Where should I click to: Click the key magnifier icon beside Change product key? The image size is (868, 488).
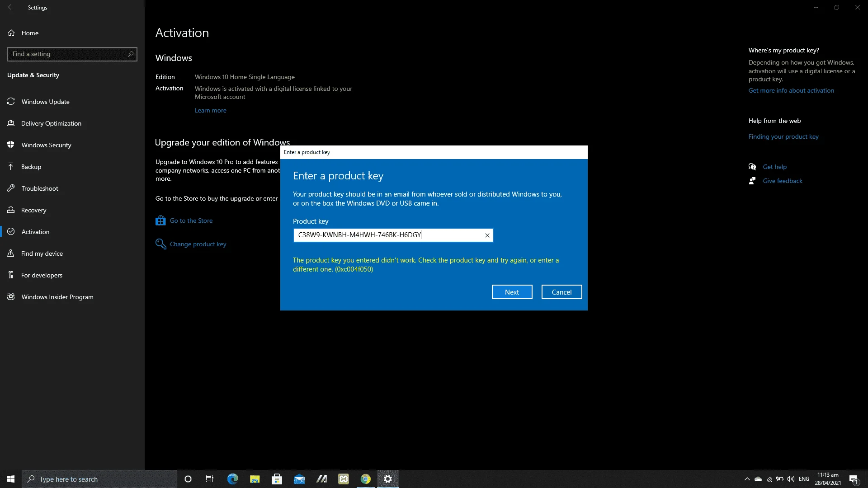click(x=160, y=244)
